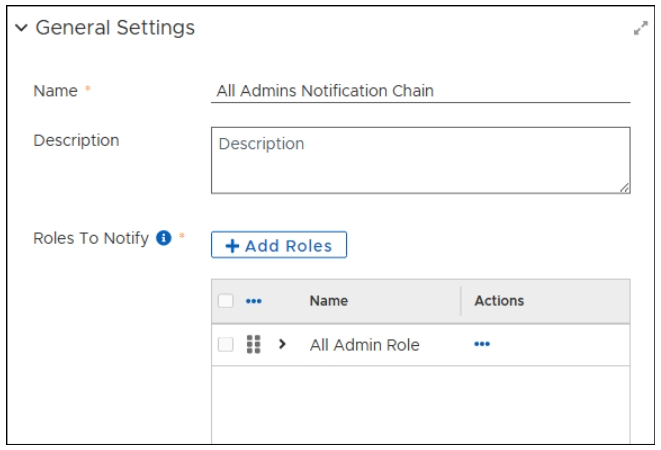The height and width of the screenshot is (450, 661).
Task: Click the expand panel icon at top right
Action: (x=641, y=29)
